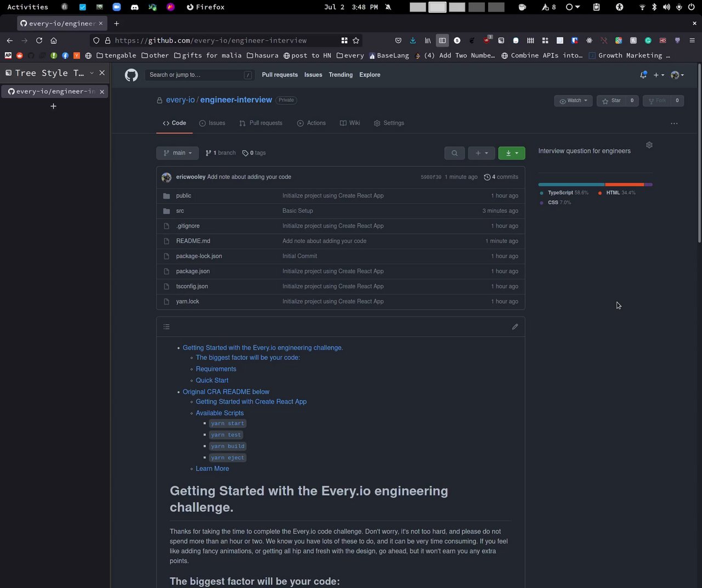
Task: Open the public folder
Action: 184,196
